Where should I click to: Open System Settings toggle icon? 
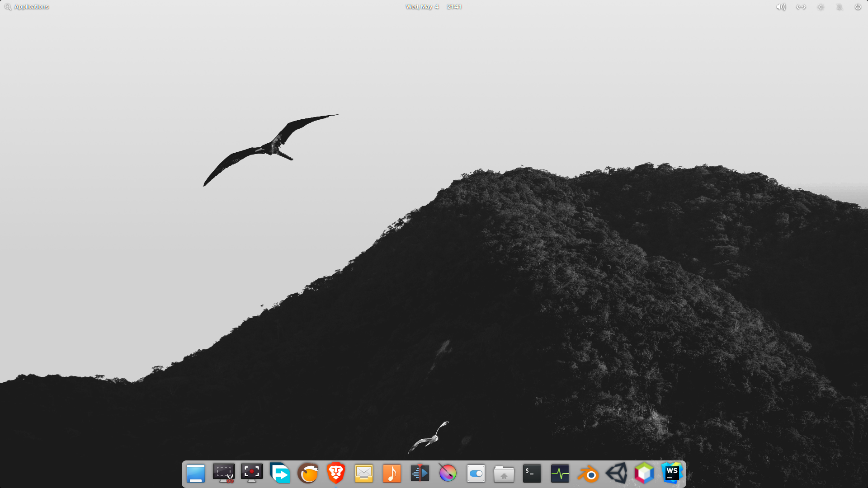pyautogui.click(x=476, y=474)
